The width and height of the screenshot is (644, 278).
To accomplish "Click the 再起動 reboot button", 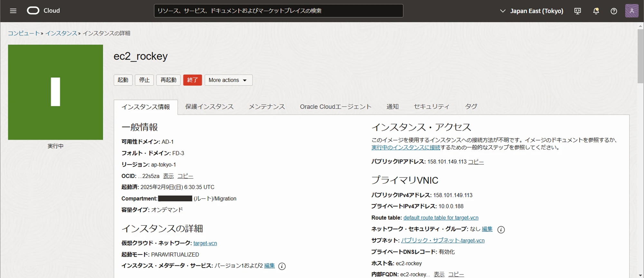I will (168, 80).
